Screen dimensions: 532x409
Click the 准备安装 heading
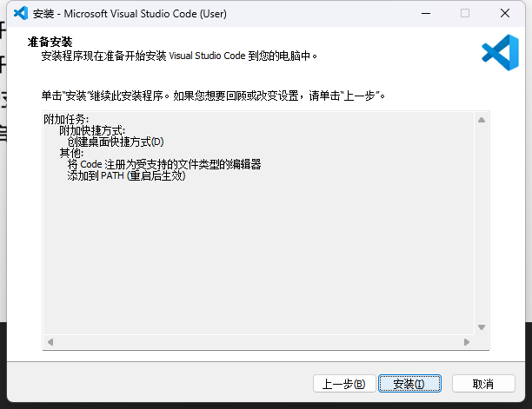pyautogui.click(x=50, y=42)
